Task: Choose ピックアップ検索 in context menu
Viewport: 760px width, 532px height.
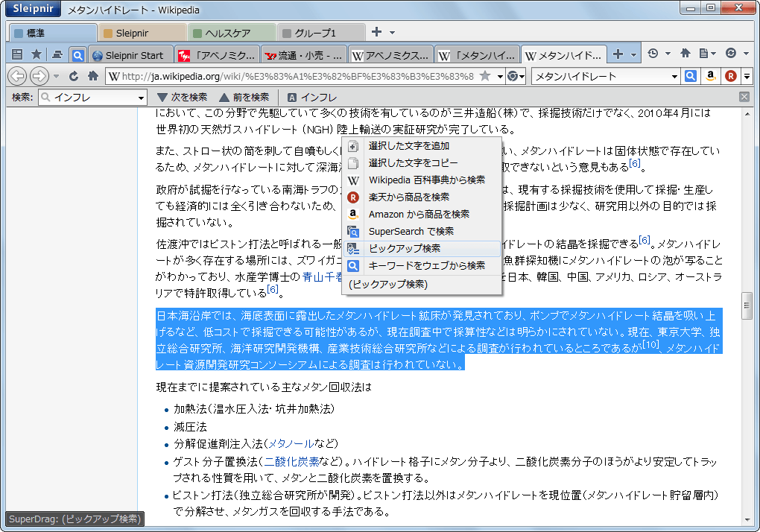Action: pyautogui.click(x=422, y=249)
